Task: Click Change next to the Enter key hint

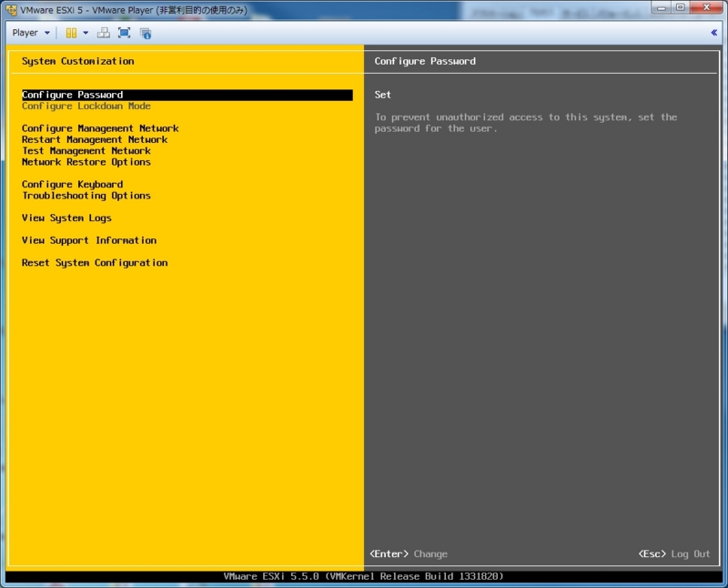Action: [x=430, y=553]
